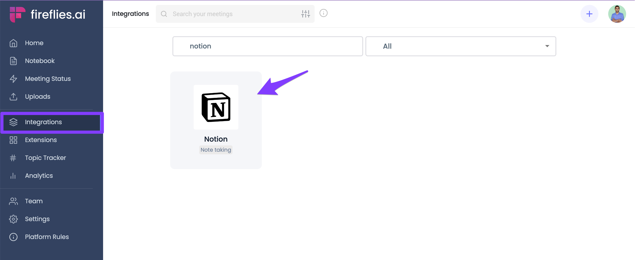Open search filter sliders icon

point(305,14)
